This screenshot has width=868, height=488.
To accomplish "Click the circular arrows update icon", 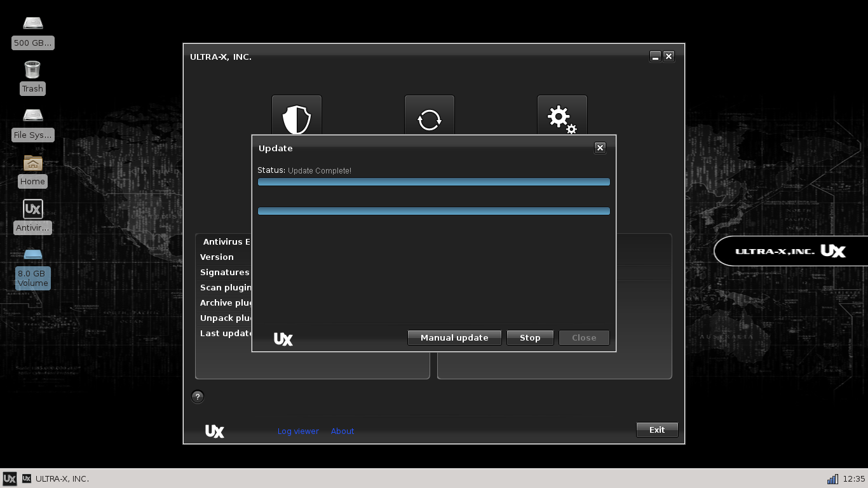I will [429, 119].
